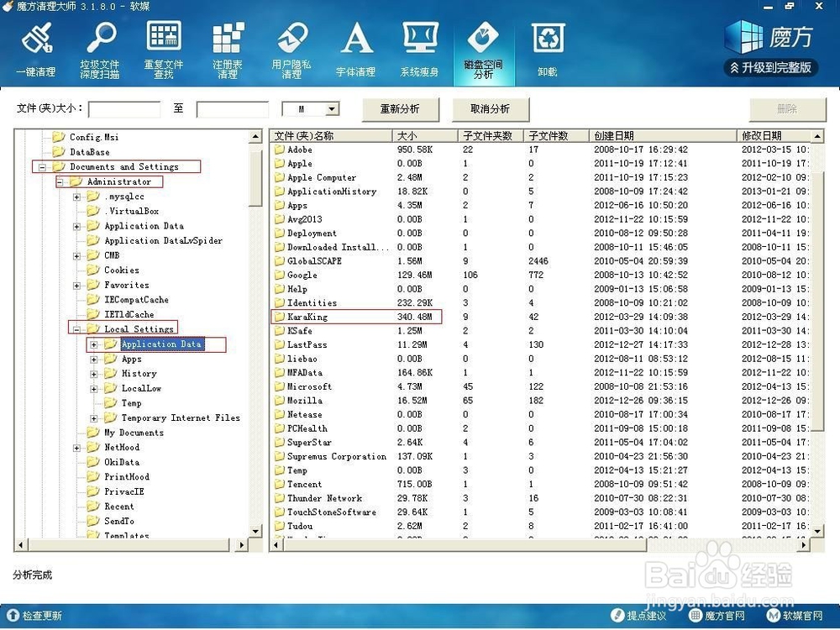
Task: Click the 魔方 cube logo
Action: [x=769, y=36]
